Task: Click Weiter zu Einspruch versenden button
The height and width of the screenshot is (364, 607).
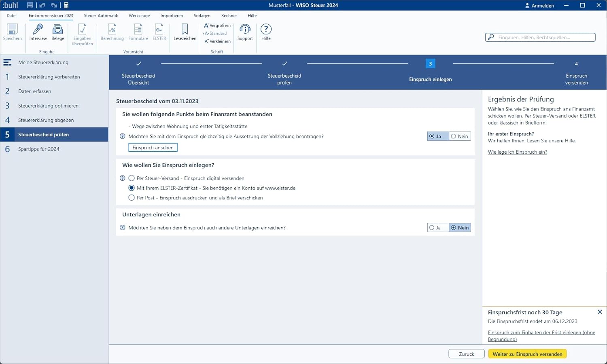Action: [527, 354]
